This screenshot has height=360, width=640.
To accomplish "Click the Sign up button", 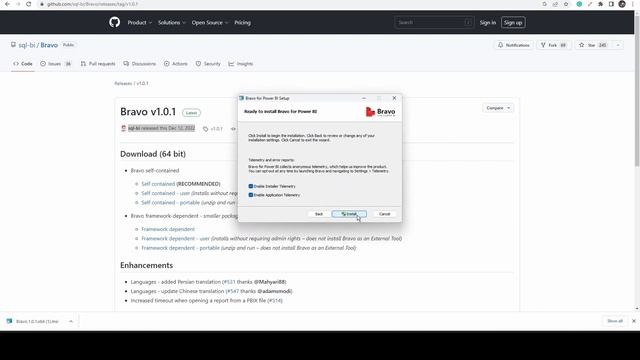I will 513,22.
